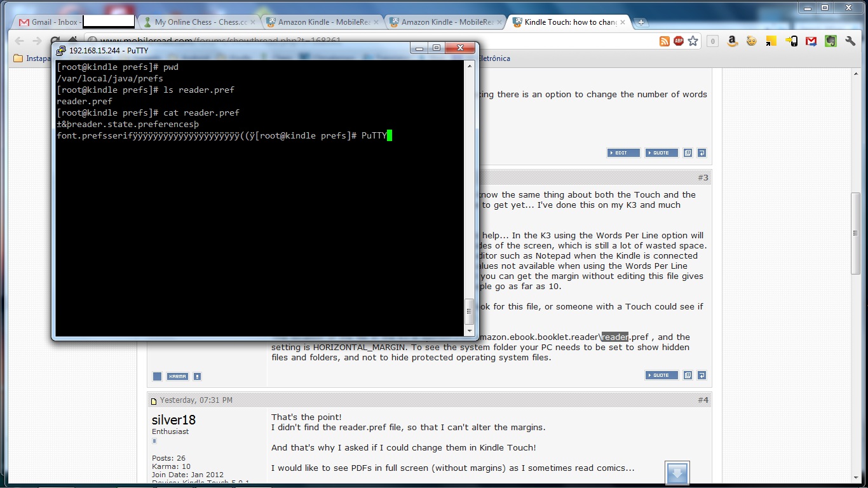The height and width of the screenshot is (488, 868).
Task: Click the Edit button on post two
Action: click(x=623, y=153)
